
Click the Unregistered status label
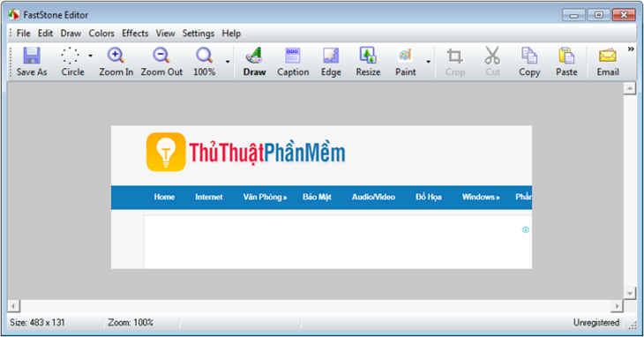click(x=596, y=323)
